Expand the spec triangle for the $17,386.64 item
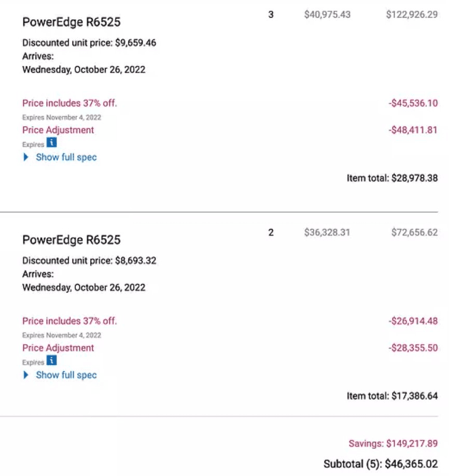 click(26, 375)
